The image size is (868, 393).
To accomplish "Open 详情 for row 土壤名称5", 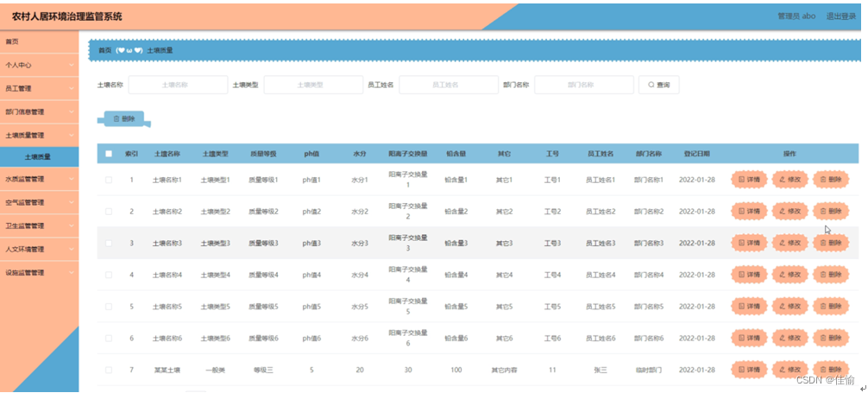I will [x=749, y=307].
